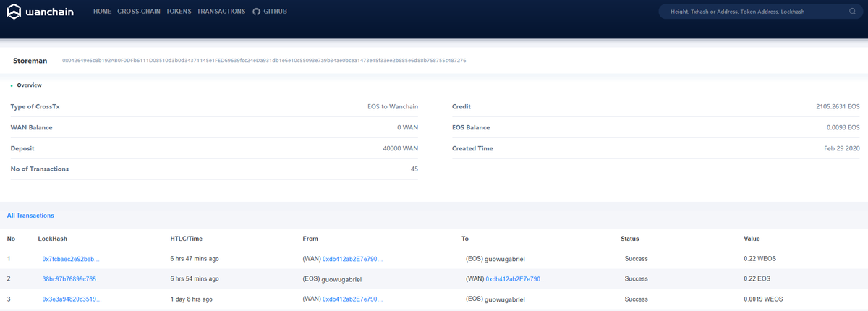Open the CROSS-CHAIN menu item
The width and height of the screenshot is (868, 311).
pyautogui.click(x=139, y=12)
